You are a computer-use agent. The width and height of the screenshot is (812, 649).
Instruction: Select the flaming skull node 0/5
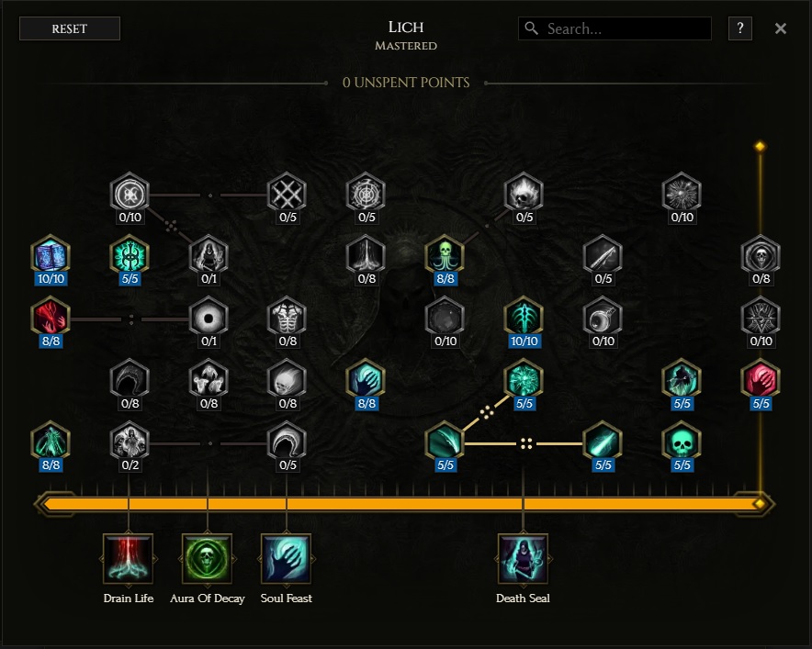click(x=524, y=194)
